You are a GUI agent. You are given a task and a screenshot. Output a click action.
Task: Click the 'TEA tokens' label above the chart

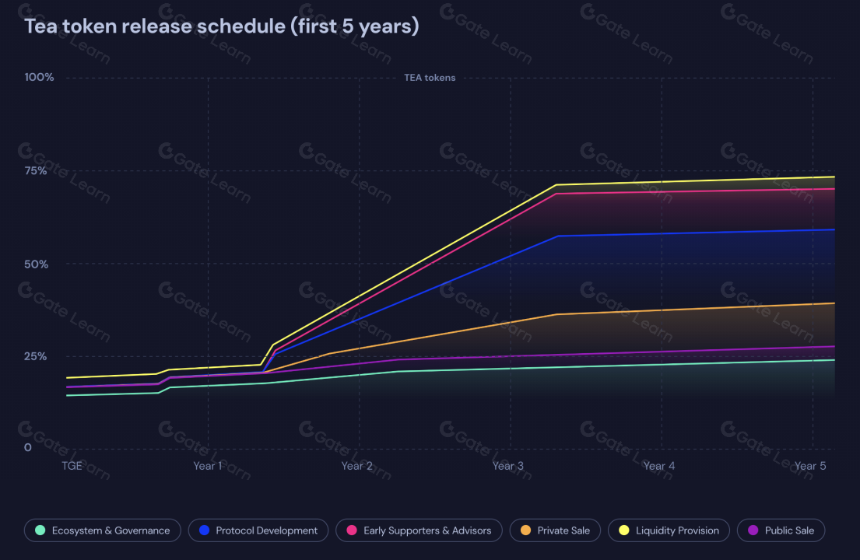pos(430,78)
